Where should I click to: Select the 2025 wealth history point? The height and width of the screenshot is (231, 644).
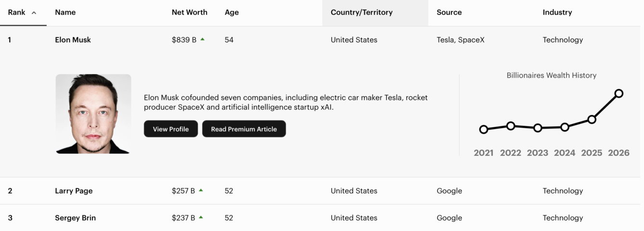tap(592, 119)
